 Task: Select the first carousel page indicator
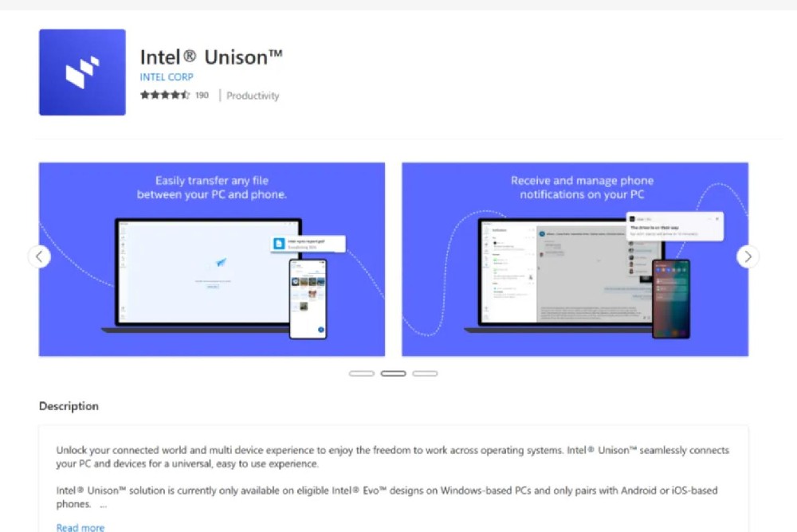point(361,374)
